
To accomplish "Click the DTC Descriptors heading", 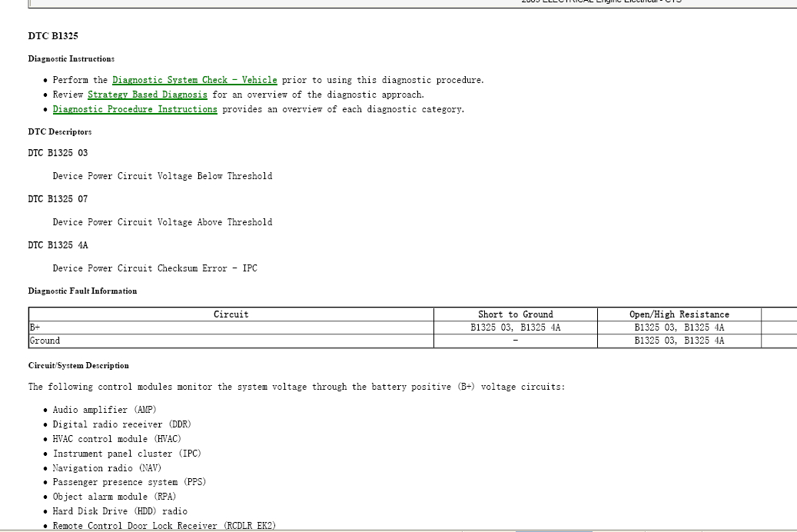I will click(x=60, y=131).
